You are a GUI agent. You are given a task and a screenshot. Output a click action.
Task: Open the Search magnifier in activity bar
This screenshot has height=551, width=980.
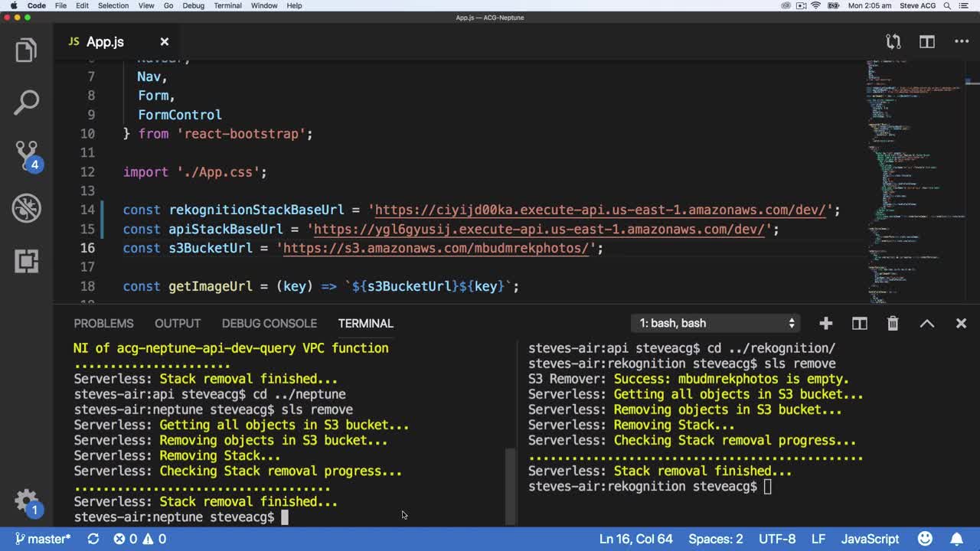(x=26, y=103)
